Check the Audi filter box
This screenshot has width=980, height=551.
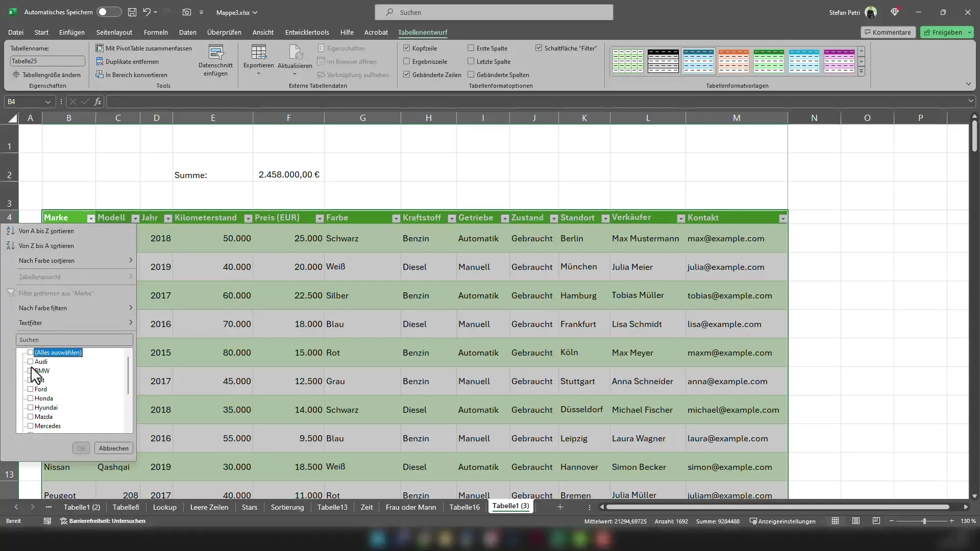pyautogui.click(x=31, y=361)
